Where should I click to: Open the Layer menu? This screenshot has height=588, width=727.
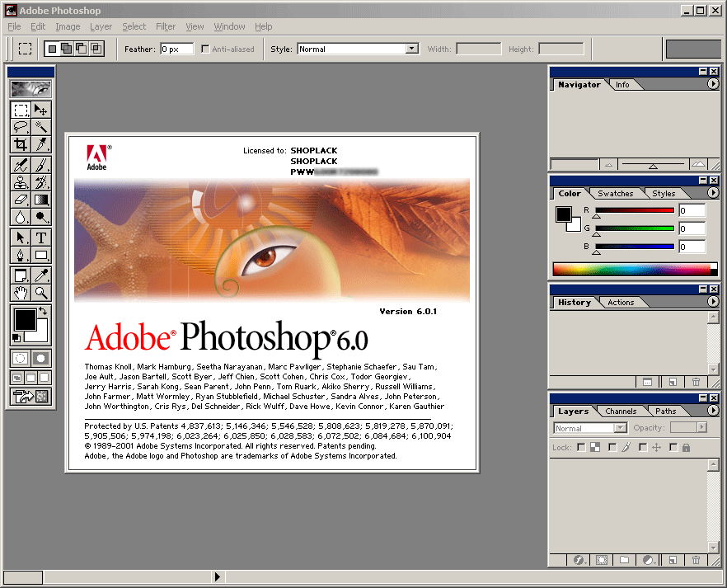pyautogui.click(x=101, y=26)
